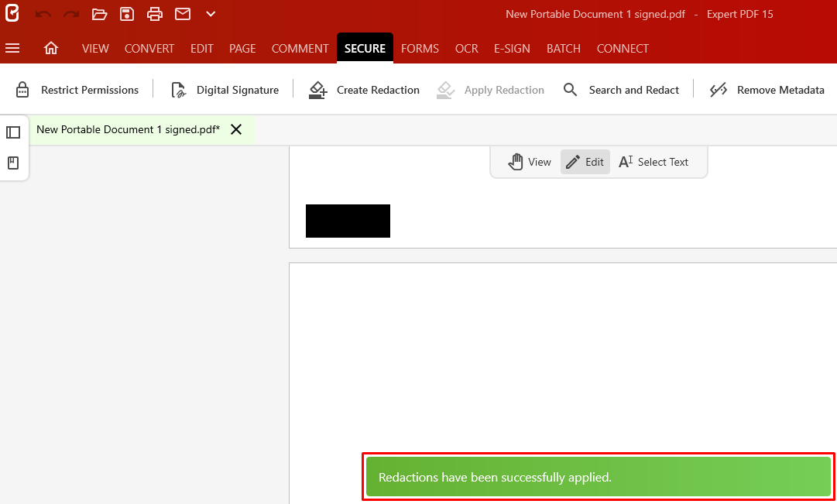Click the Restrict Permissions padlock icon
Viewport: 837px width, 504px height.
[x=22, y=90]
